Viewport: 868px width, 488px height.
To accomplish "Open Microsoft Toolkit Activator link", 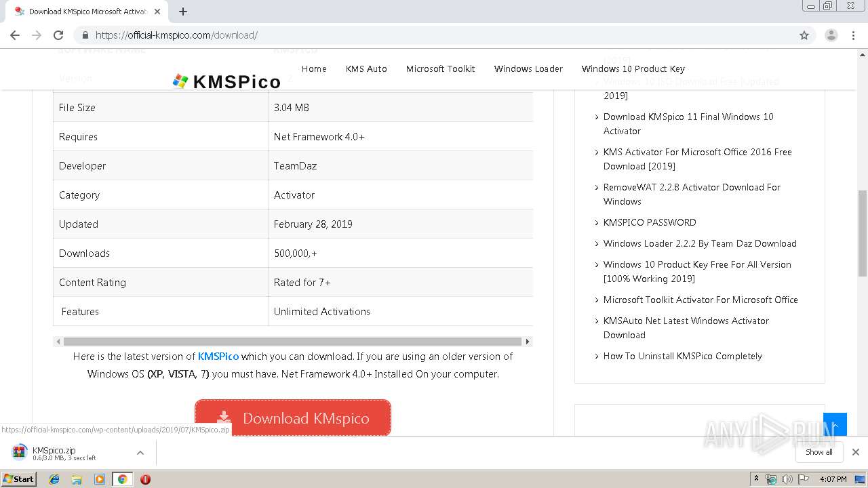I will click(701, 300).
